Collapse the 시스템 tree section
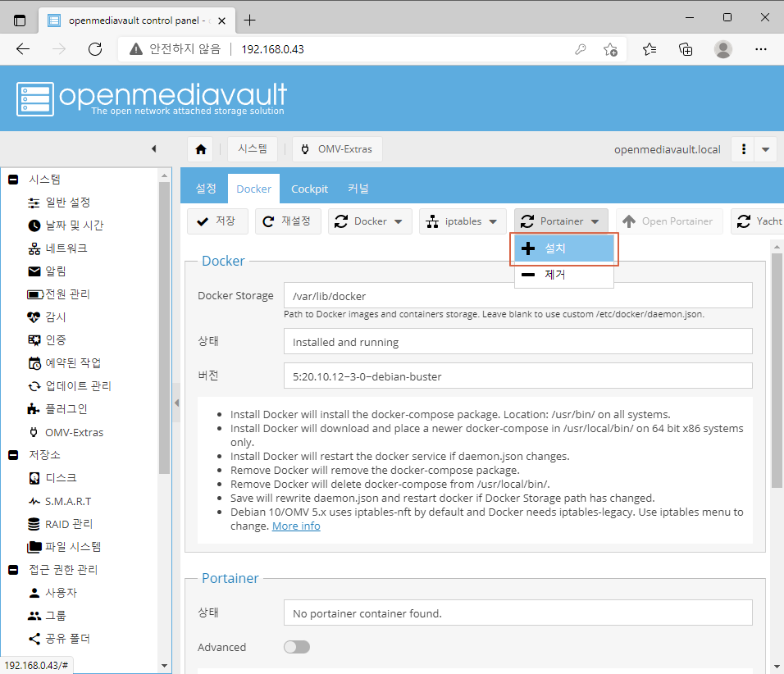 coord(13,180)
